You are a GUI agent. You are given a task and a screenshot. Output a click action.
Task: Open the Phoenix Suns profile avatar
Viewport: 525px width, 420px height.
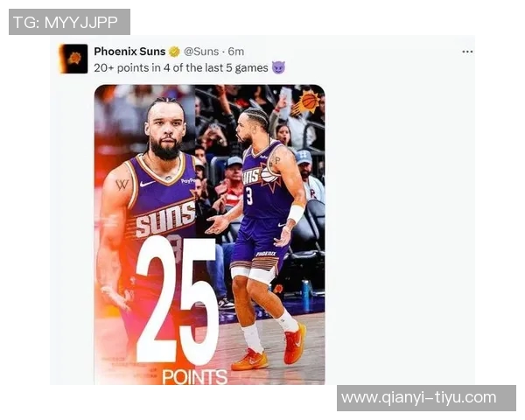point(73,59)
